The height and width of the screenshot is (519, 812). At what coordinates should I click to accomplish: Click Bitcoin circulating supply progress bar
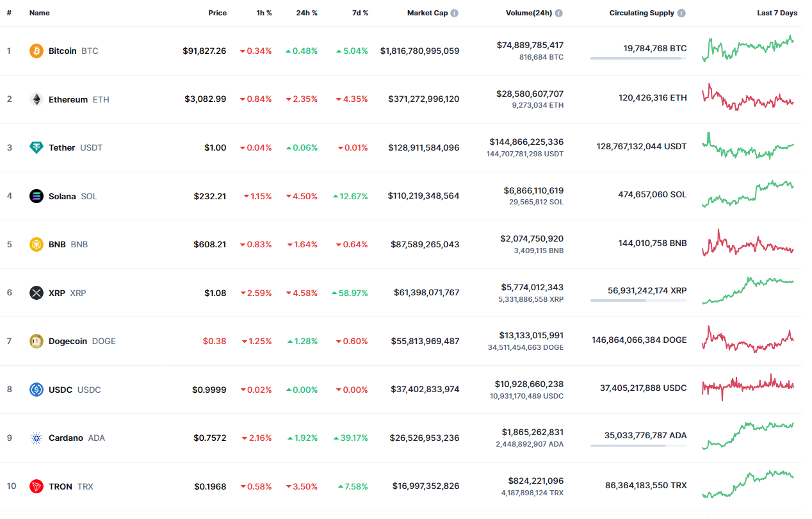click(x=638, y=58)
